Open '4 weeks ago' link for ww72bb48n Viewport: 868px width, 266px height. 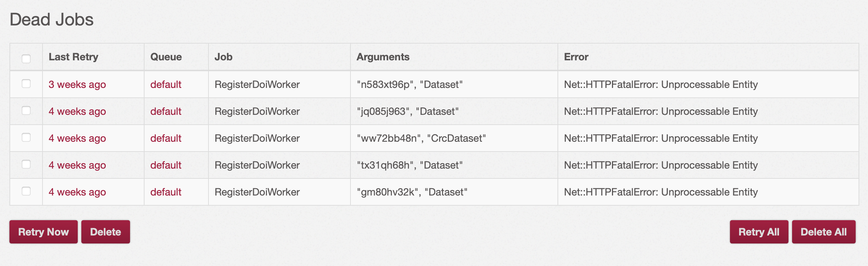[x=77, y=138]
